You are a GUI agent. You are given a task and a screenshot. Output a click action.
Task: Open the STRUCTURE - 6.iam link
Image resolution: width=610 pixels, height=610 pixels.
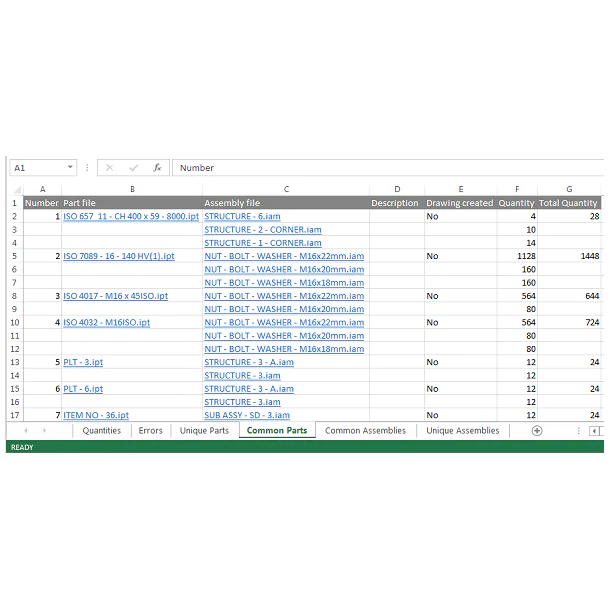(242, 216)
